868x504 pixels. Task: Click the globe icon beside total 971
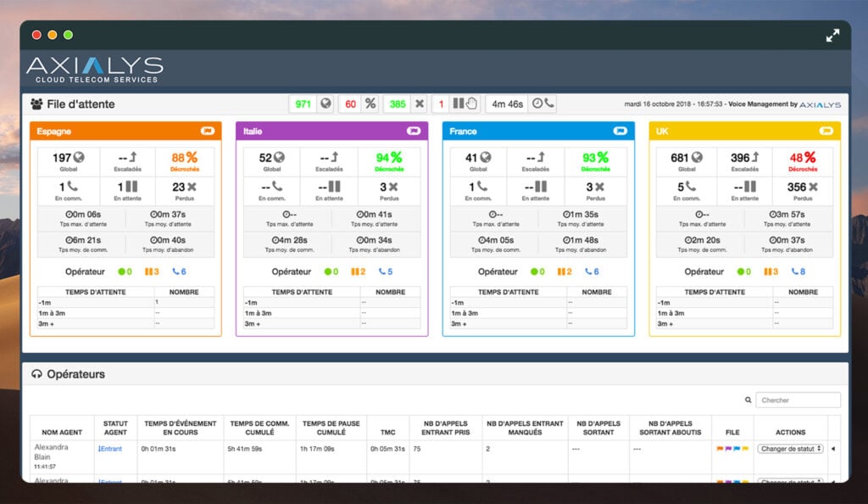(x=326, y=104)
